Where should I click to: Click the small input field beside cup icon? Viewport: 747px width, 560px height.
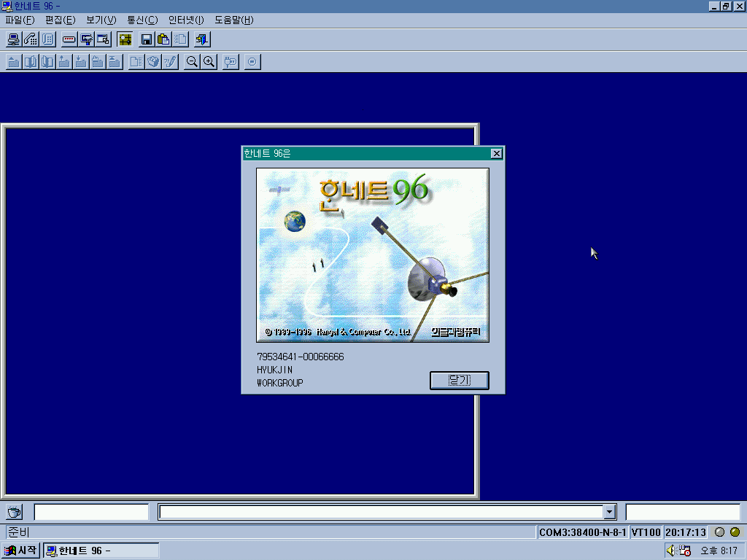(x=91, y=512)
